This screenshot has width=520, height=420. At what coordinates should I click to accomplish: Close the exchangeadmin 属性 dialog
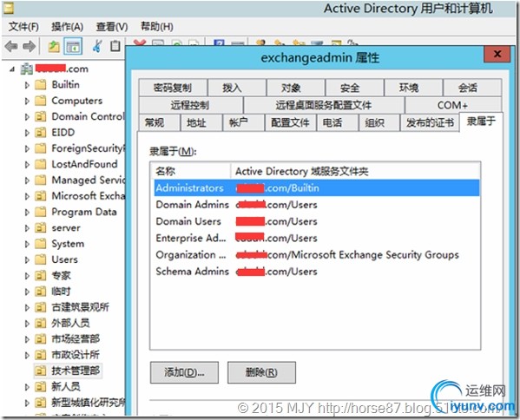point(497,54)
